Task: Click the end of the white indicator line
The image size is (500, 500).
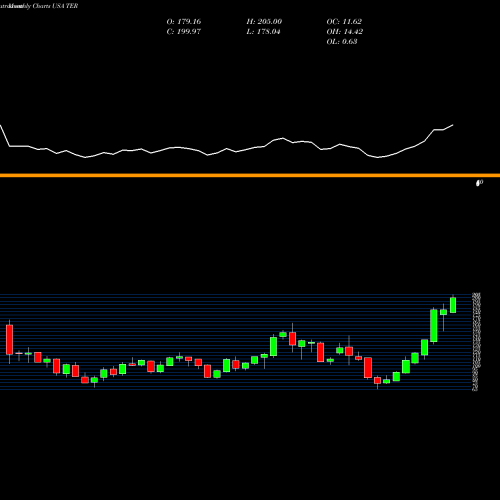Action: coord(453,125)
